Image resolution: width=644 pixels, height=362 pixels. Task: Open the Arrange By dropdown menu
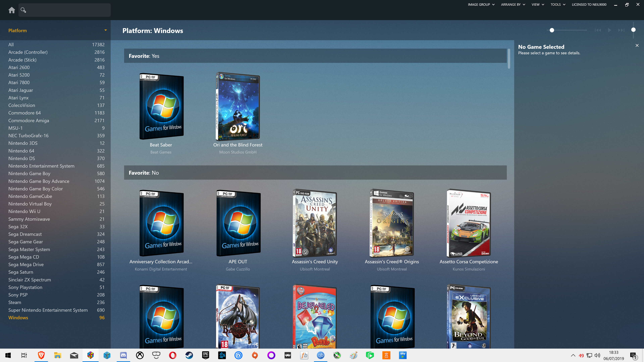513,5
